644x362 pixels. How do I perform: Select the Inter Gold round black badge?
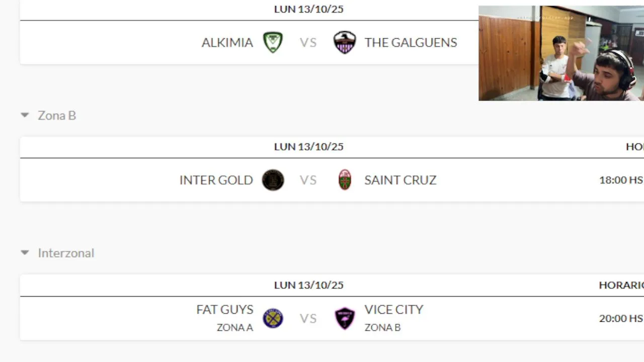[x=273, y=180]
